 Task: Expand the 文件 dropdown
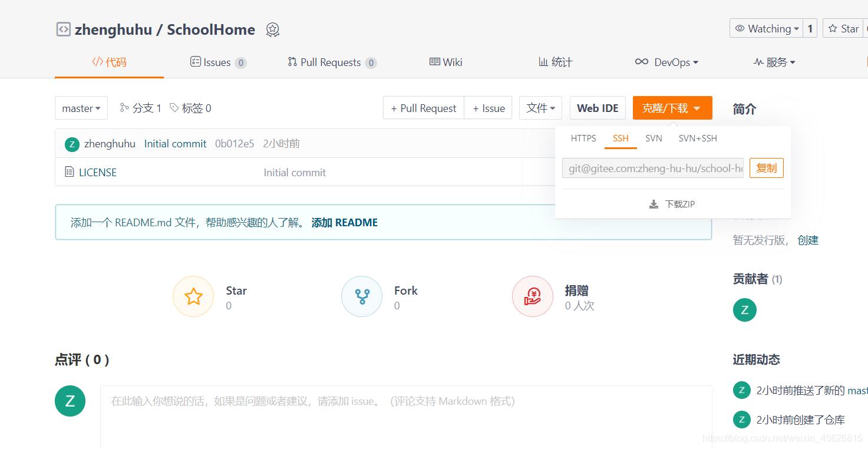tap(540, 108)
